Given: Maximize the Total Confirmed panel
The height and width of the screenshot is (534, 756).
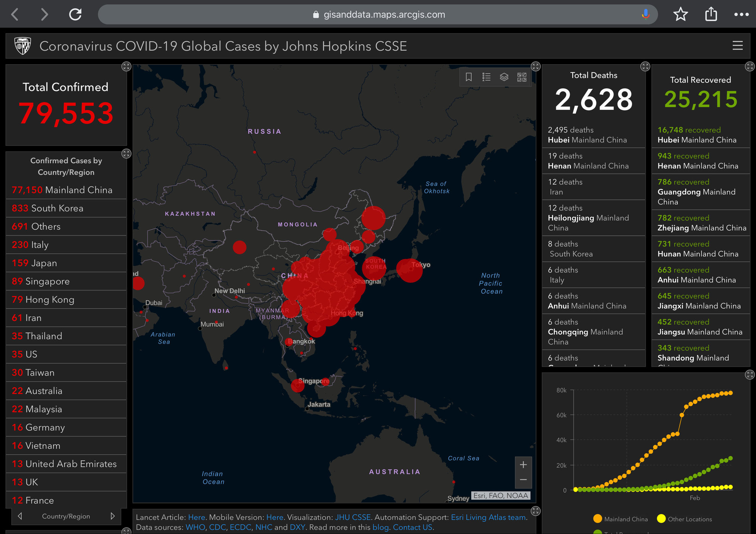Looking at the screenshot, I should click(x=126, y=66).
